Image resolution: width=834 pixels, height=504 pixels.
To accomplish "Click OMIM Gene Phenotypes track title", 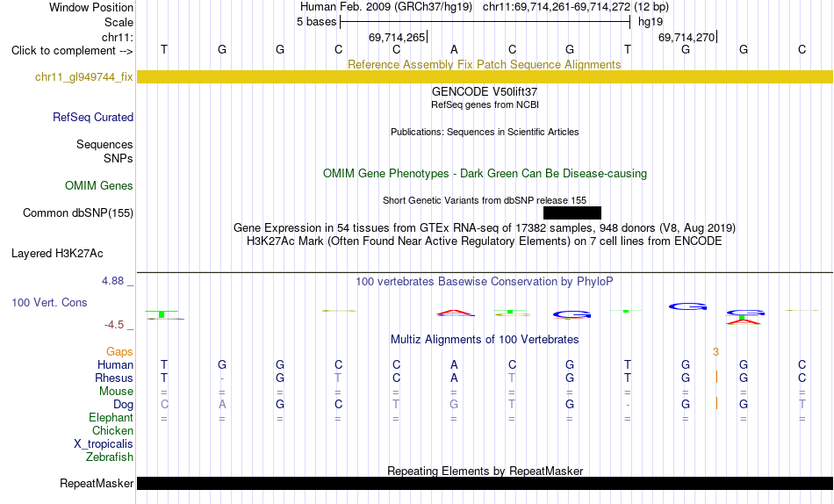I will point(485,174).
